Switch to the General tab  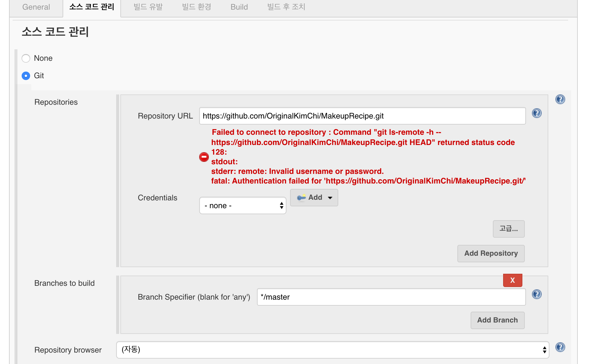(36, 7)
